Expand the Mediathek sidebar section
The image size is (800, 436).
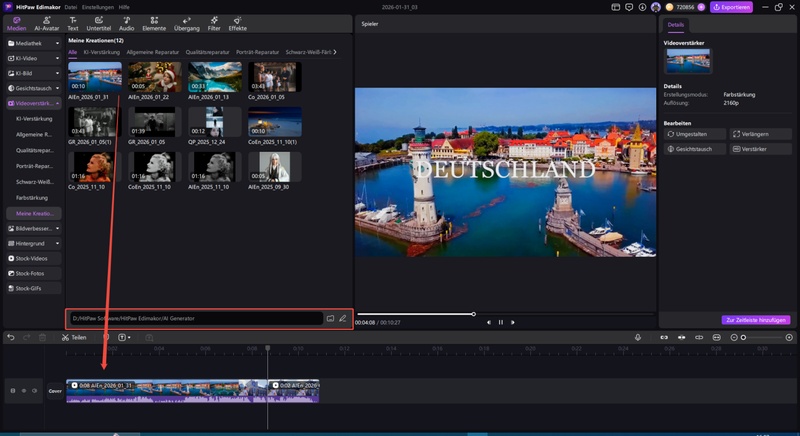click(34, 43)
